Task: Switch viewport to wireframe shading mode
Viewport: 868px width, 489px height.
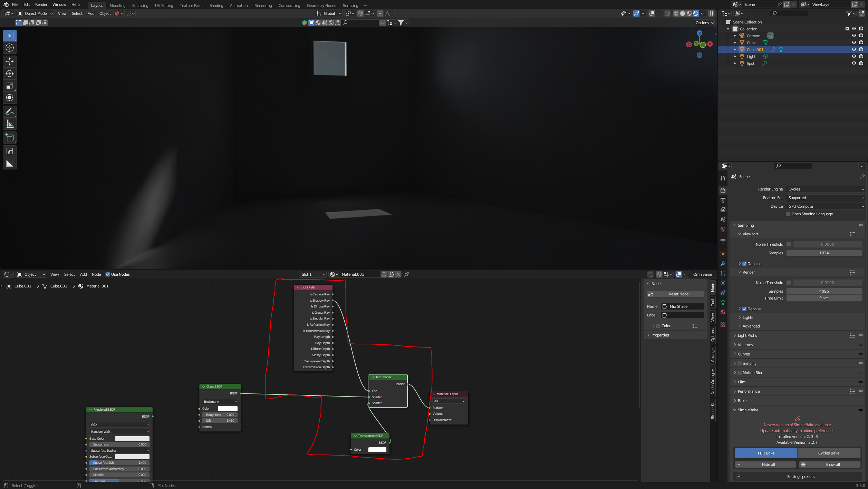Action: 676,13
